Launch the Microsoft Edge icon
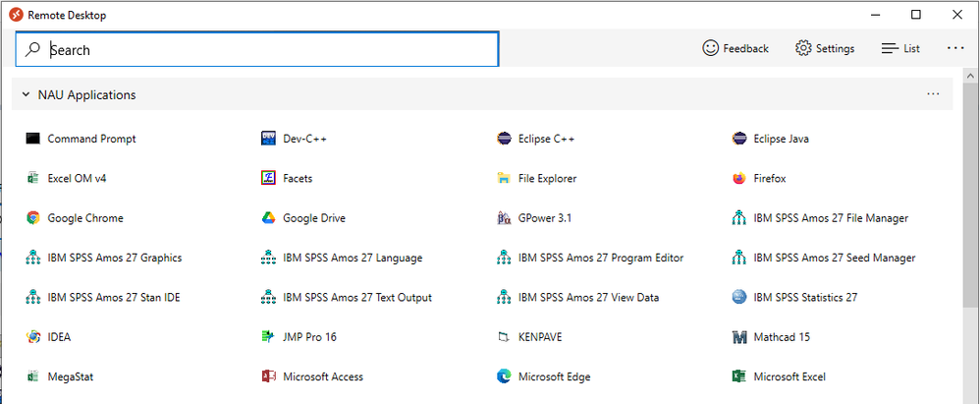 click(x=504, y=376)
